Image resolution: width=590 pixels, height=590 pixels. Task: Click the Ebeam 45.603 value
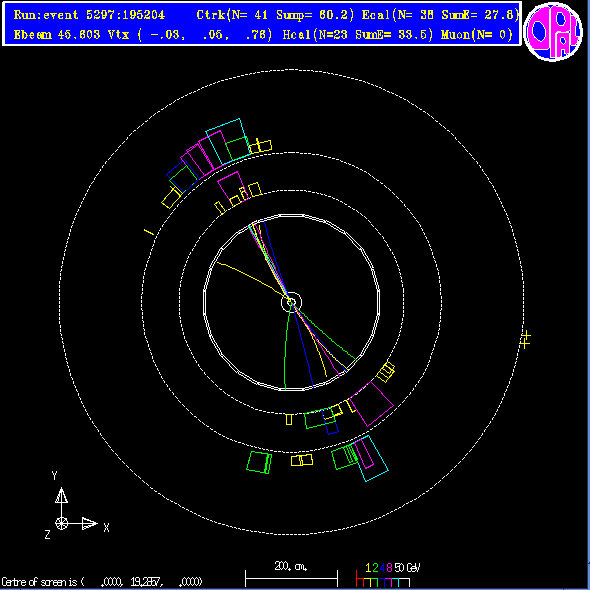pyautogui.click(x=57, y=35)
